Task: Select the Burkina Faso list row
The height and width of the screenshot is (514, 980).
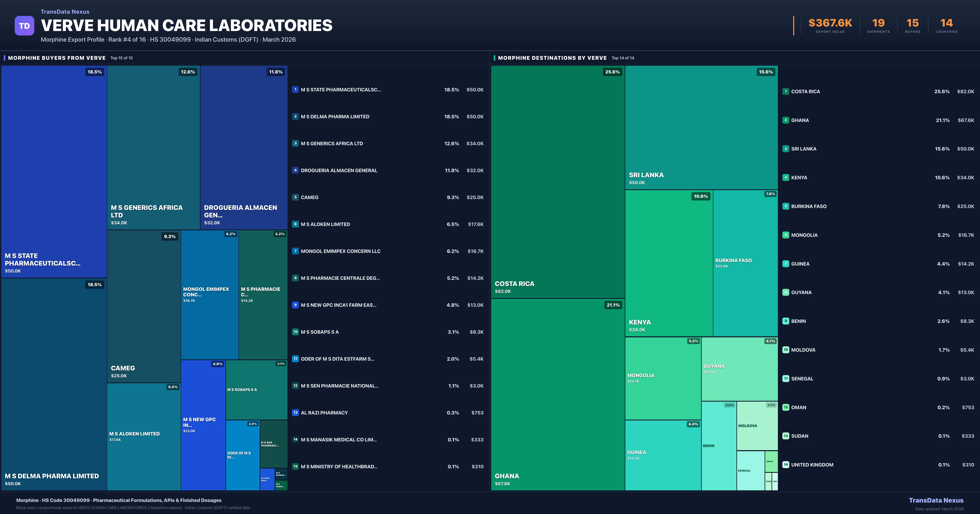Action: click(x=878, y=206)
